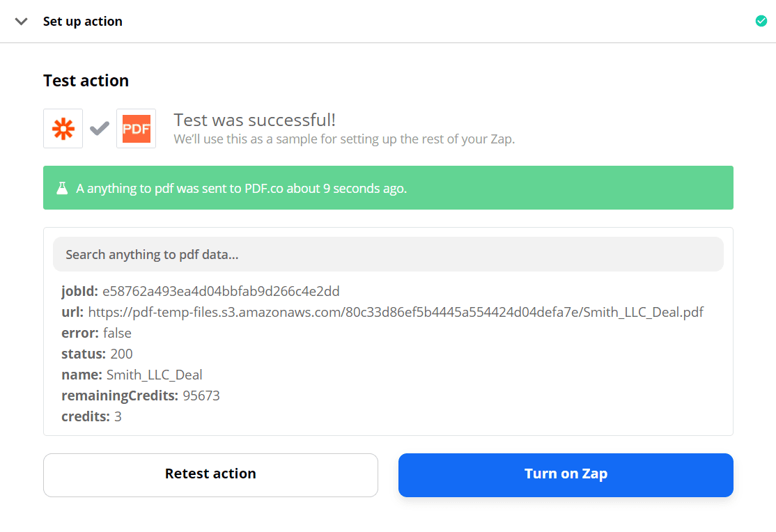Select the Test action heading
Image resolution: width=776 pixels, height=532 pixels.
[x=86, y=80]
